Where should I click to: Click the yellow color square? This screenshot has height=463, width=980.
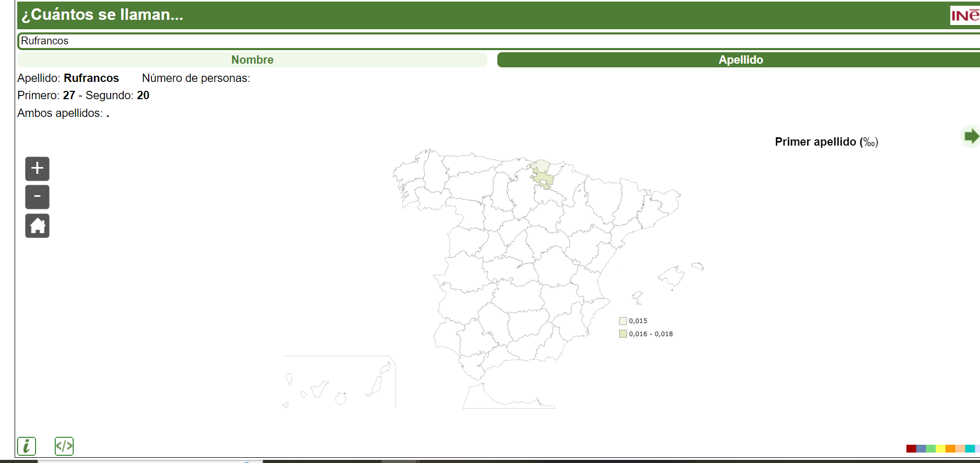[940, 448]
